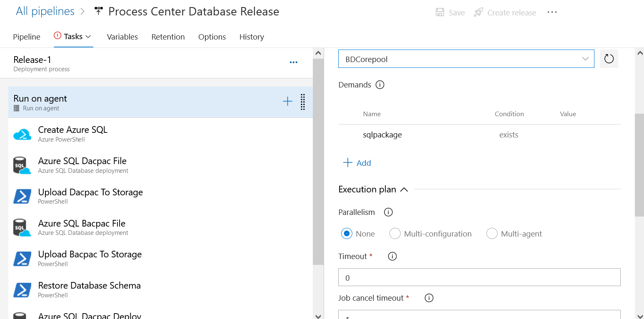Switch to the Pipeline tab

[27, 37]
